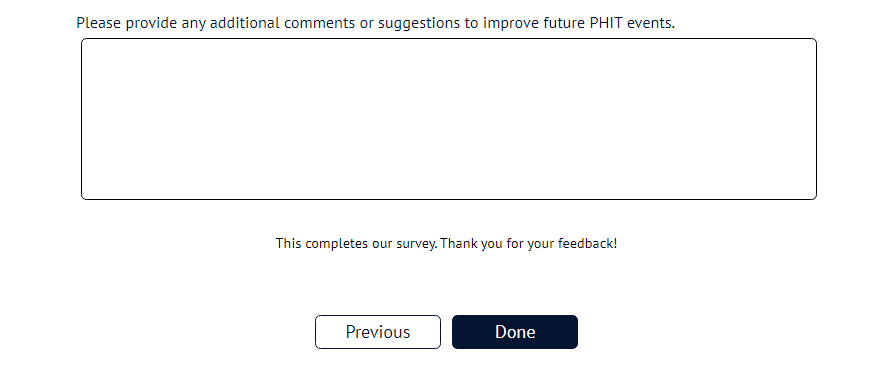Click the survey completion notice text
The height and width of the screenshot is (386, 876).
point(446,244)
